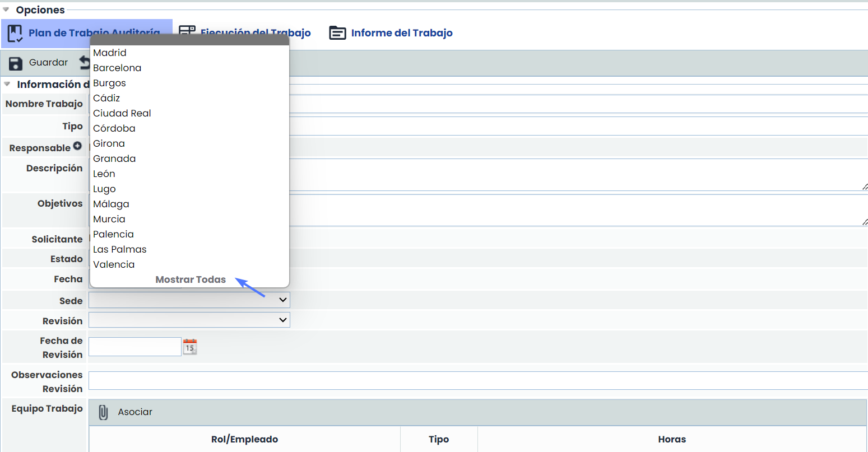
Task: Choose Barcelona in the dropdown list
Action: tap(117, 68)
